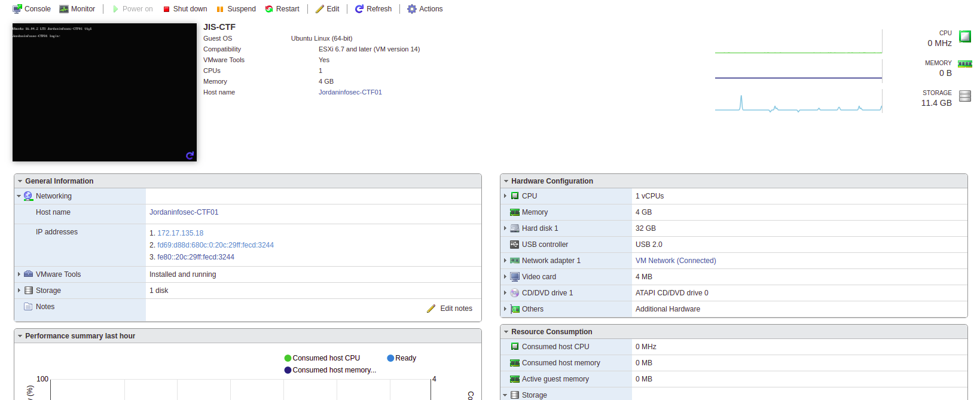Click the CPU icon in Hardware Configuration
The height and width of the screenshot is (400, 980).
(515, 196)
